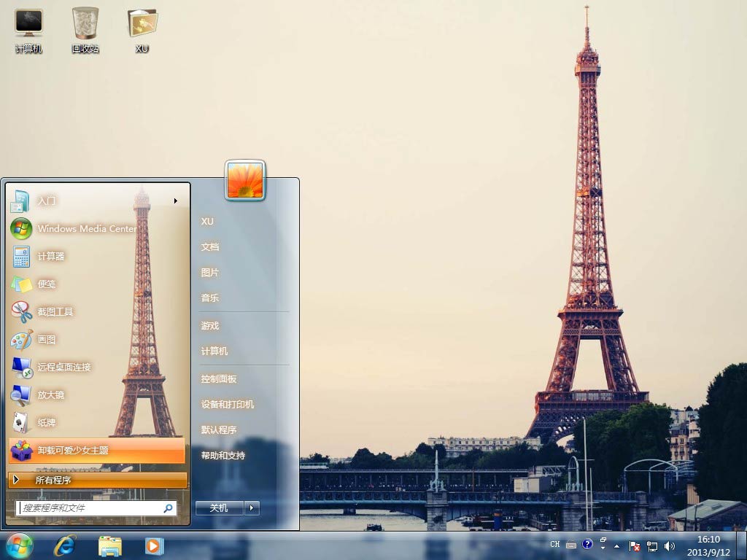The width and height of the screenshot is (747, 560).
Task: Select 设备和打印机 in Start menu
Action: (228, 404)
